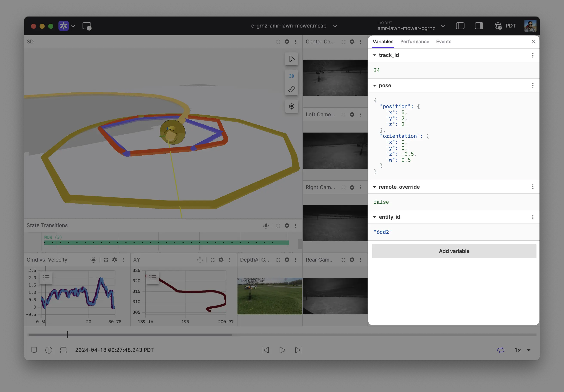Screen dimensions: 564x392
Task: Toggle the 3D camera perspective button
Action: tap(292, 76)
